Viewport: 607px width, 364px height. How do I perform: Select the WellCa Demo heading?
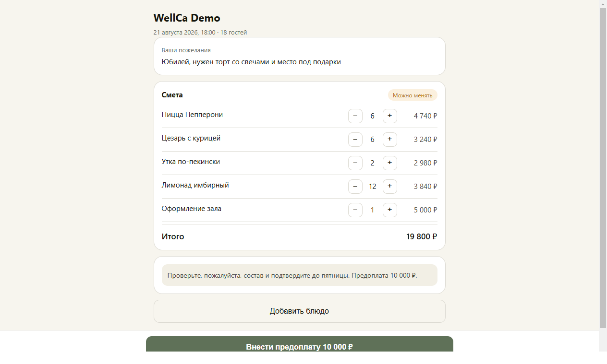[x=187, y=18]
